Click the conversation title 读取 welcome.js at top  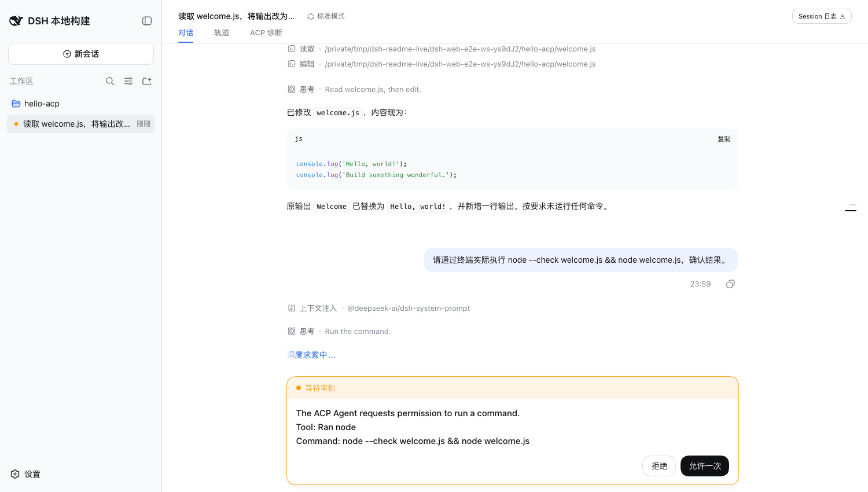236,16
